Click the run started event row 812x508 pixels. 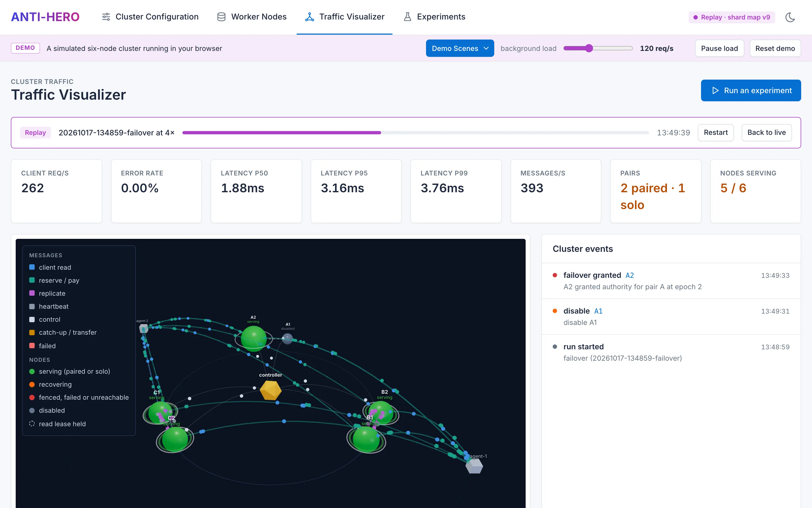(671, 352)
